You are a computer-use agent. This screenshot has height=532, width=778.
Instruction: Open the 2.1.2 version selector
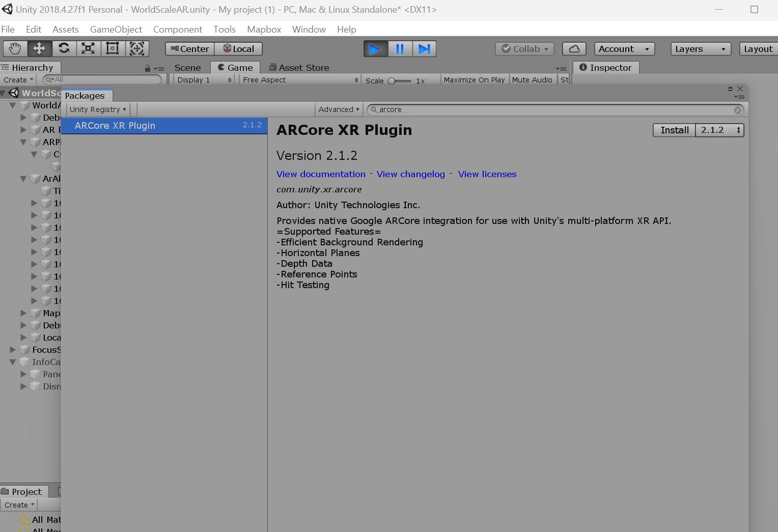[x=720, y=130]
